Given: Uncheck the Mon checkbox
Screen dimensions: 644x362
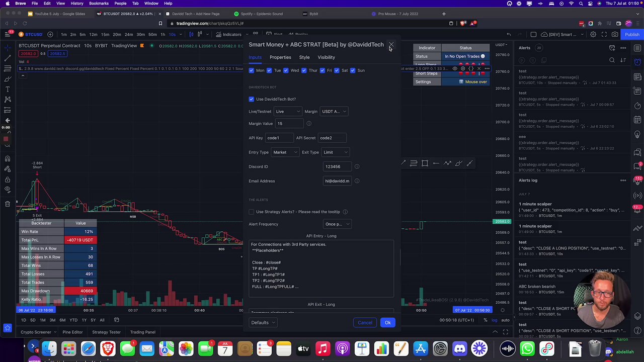Looking at the screenshot, I should [252, 70].
